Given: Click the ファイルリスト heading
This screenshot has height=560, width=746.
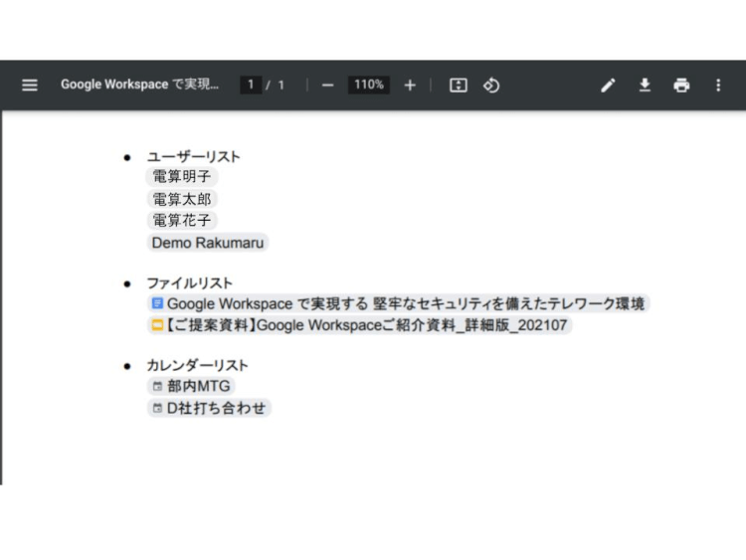Looking at the screenshot, I should [x=189, y=283].
